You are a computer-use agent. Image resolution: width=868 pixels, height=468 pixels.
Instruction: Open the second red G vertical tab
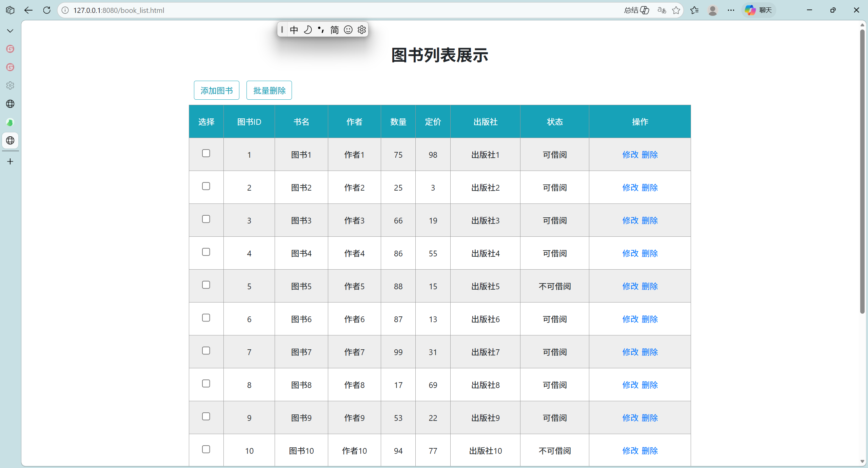pyautogui.click(x=10, y=67)
